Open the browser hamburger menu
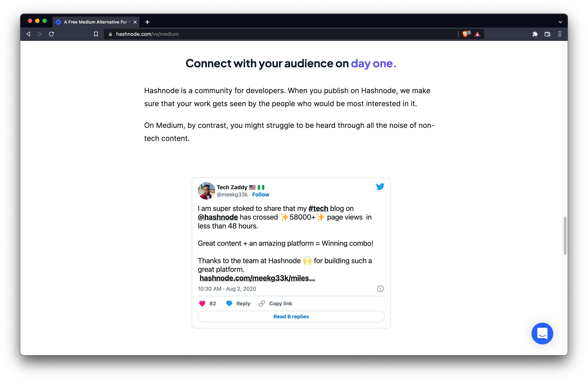Image resolution: width=588 pixels, height=382 pixels. tap(560, 34)
